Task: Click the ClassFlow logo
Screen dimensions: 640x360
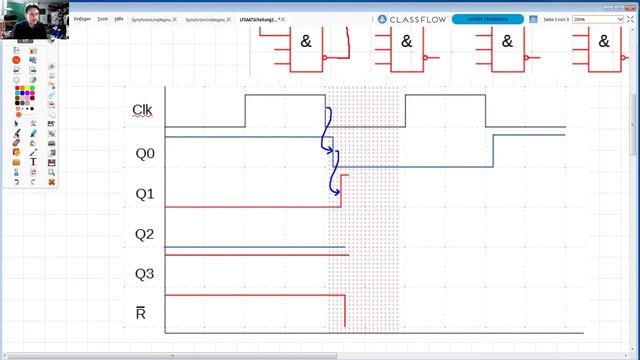Action: pyautogui.click(x=412, y=19)
